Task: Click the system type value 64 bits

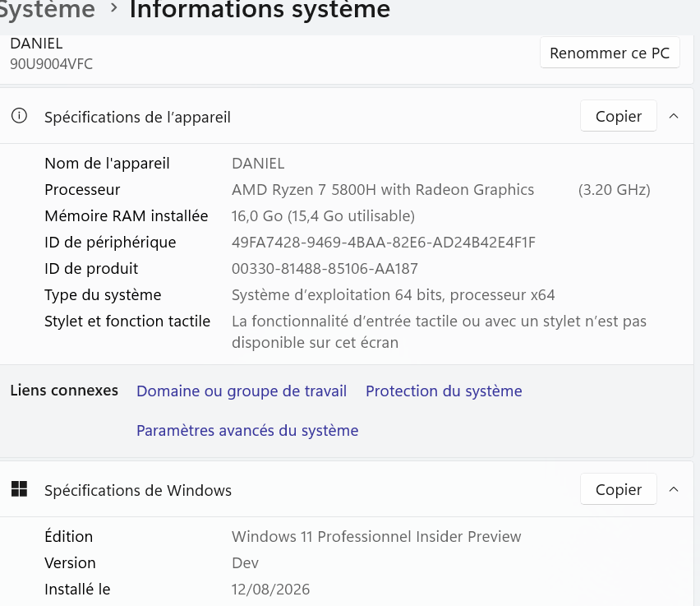Action: 394,295
